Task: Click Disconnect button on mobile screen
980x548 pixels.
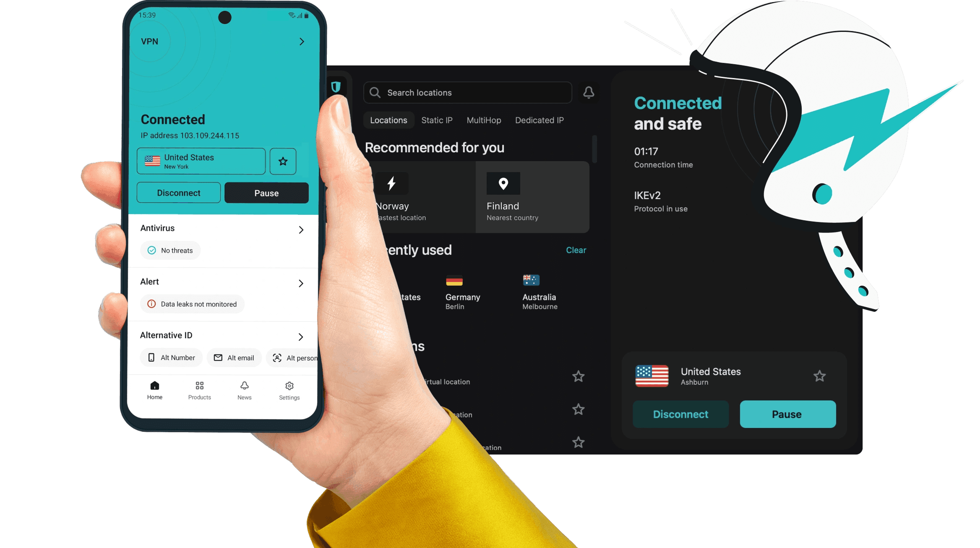Action: pos(178,193)
